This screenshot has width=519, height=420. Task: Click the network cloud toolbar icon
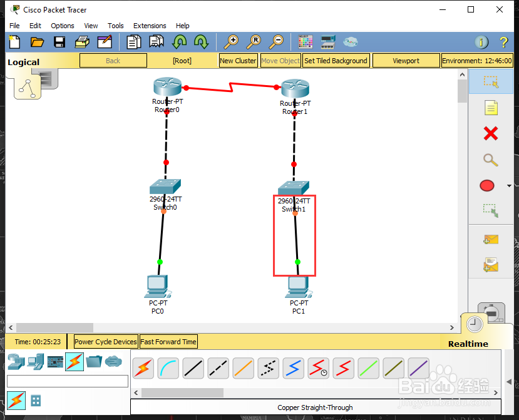[350, 42]
